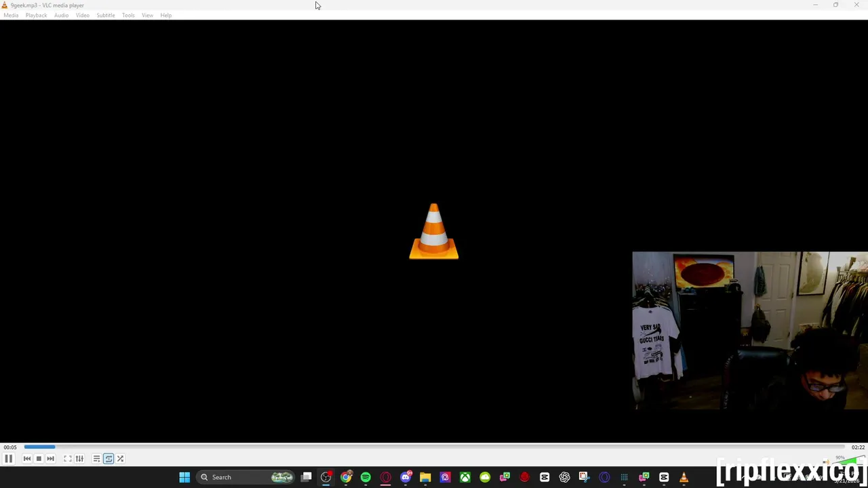Open the Windows Start menu
Viewport: 868px width, 488px height.
[184, 477]
